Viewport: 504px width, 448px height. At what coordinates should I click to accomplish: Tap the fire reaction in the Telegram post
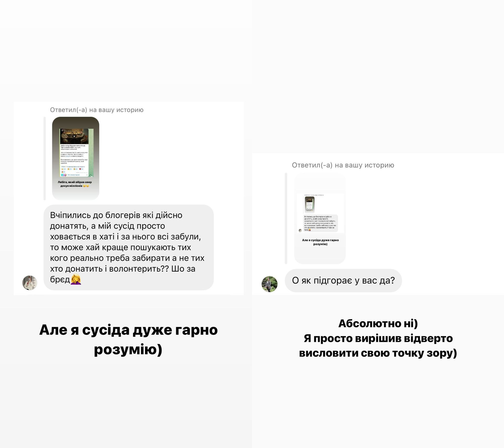coord(62,172)
